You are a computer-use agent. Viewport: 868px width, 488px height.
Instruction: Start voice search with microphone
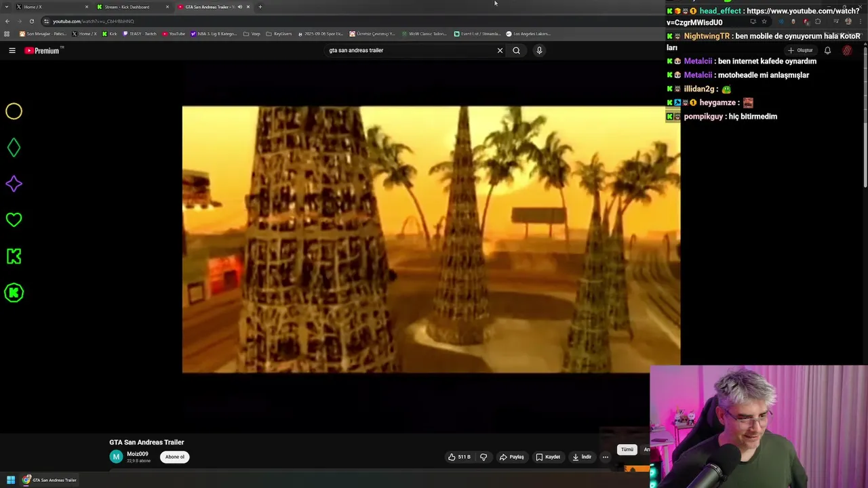coord(539,50)
